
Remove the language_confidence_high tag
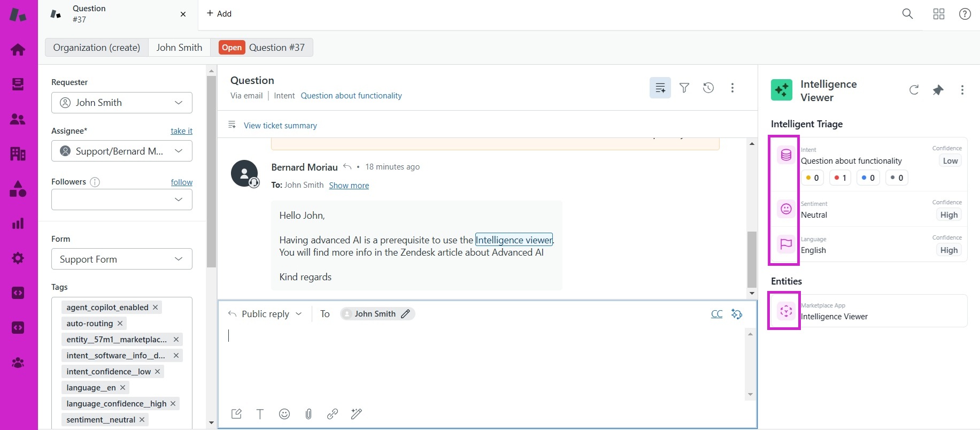pyautogui.click(x=173, y=404)
